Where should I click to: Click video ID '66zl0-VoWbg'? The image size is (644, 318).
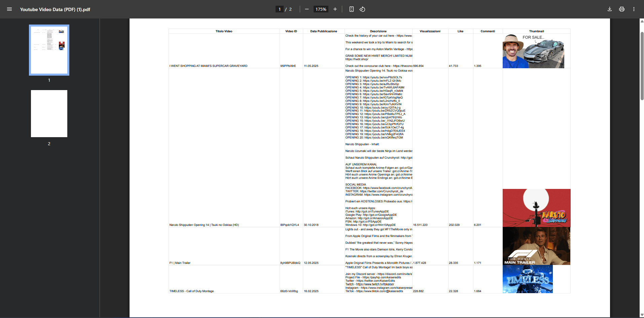click(289, 291)
